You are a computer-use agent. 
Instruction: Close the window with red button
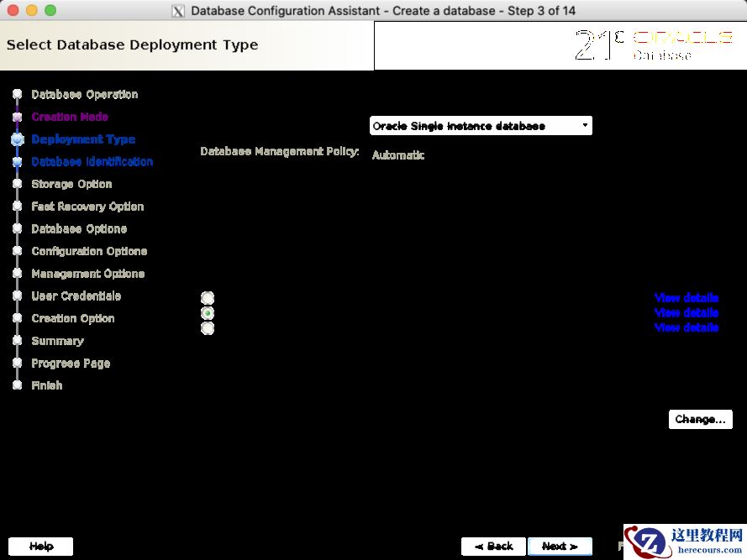coord(13,10)
